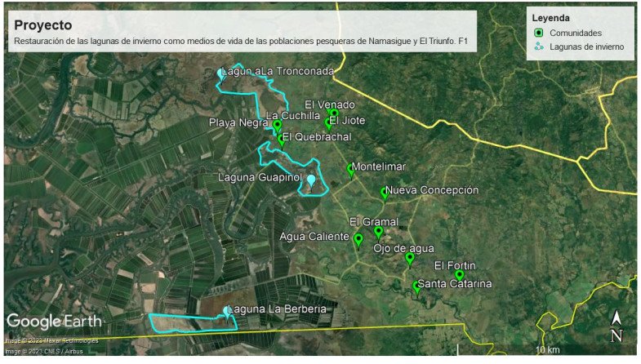Click the Comunidades legend icon

pyautogui.click(x=538, y=33)
